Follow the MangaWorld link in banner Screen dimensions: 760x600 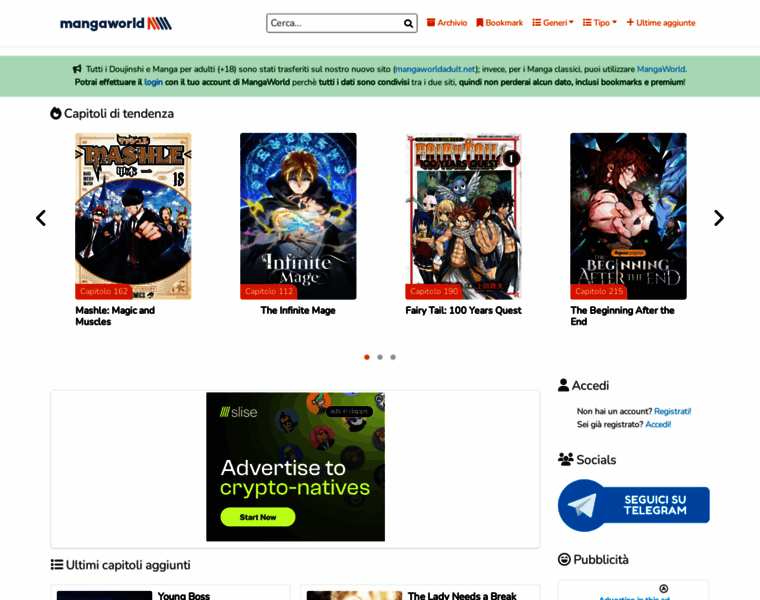tap(661, 69)
